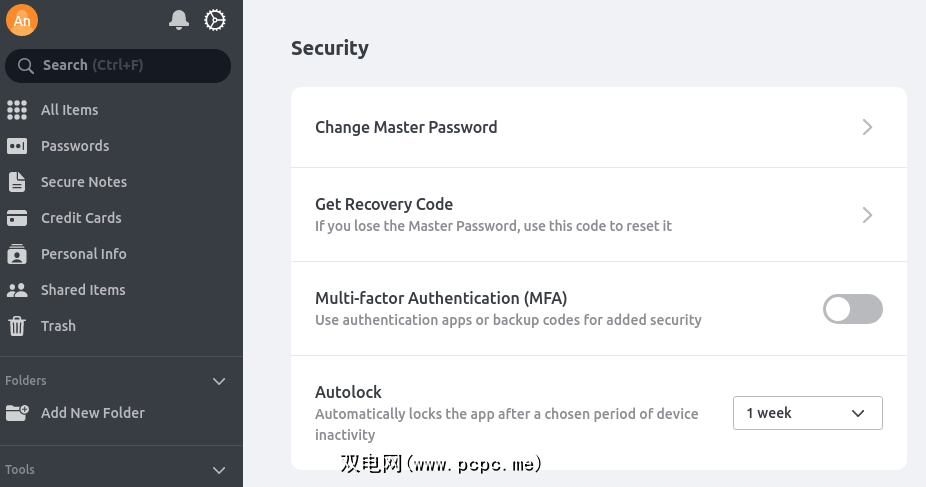Collapse the Tools section chevron
The image size is (926, 487).
pyautogui.click(x=220, y=470)
